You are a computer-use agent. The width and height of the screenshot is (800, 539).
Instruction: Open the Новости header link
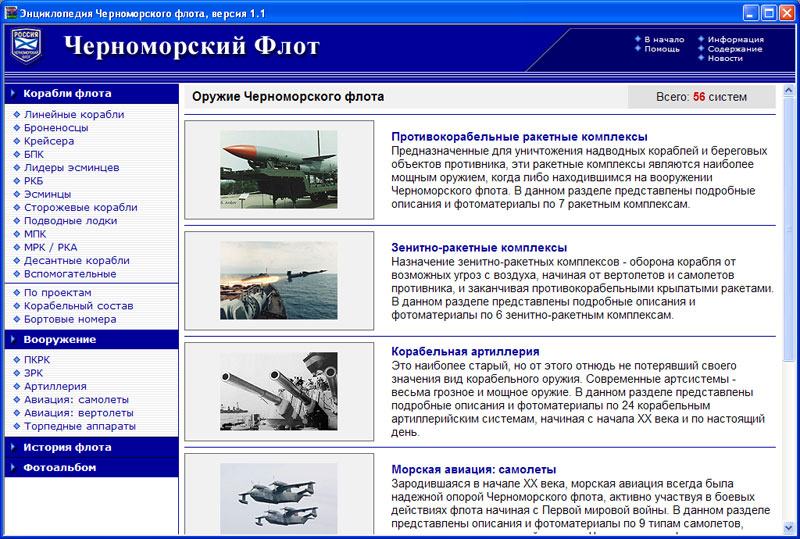tap(725, 58)
